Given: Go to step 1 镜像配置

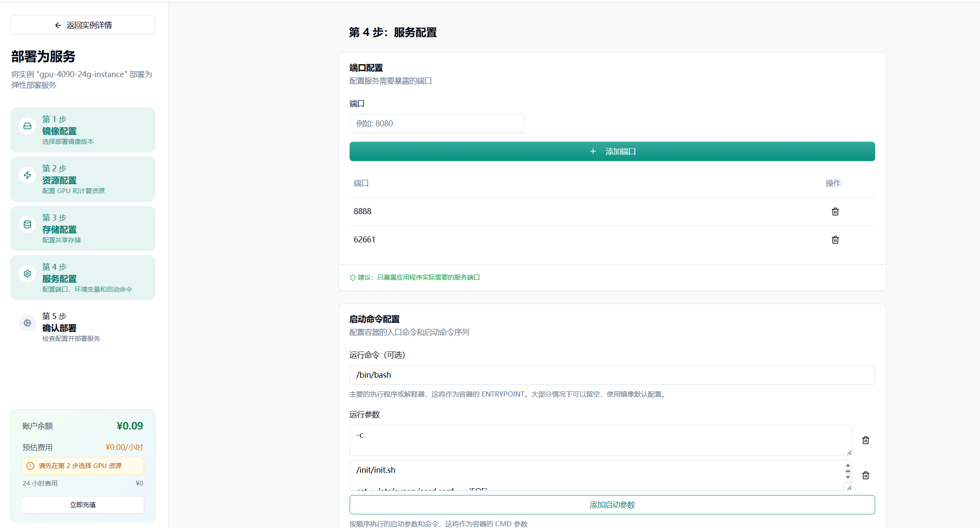Looking at the screenshot, I should pos(83,130).
